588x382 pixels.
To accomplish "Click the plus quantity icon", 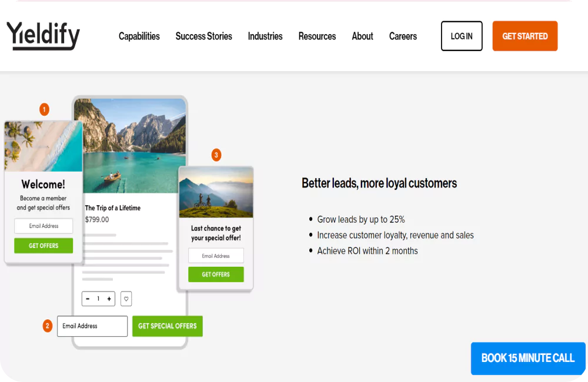I will (109, 299).
